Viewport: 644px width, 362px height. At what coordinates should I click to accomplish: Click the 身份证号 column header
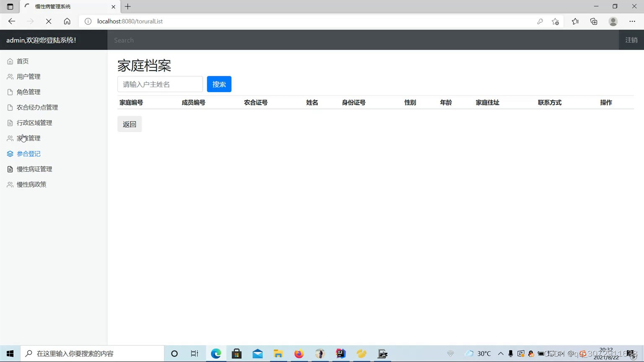pos(353,103)
